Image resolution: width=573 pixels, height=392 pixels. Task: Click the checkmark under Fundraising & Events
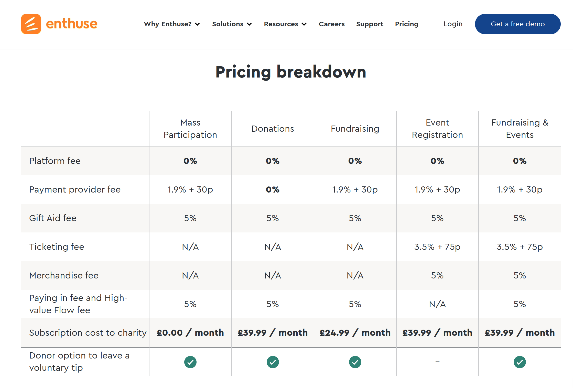pos(520,362)
